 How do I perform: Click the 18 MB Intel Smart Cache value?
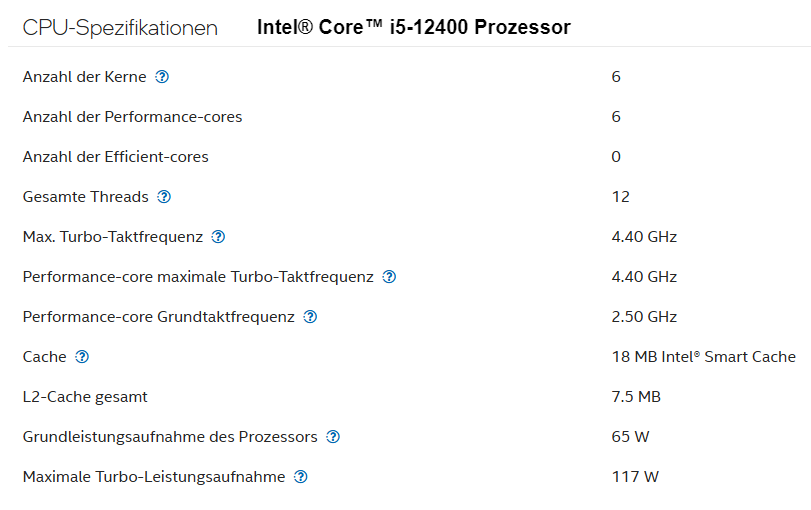[703, 356]
